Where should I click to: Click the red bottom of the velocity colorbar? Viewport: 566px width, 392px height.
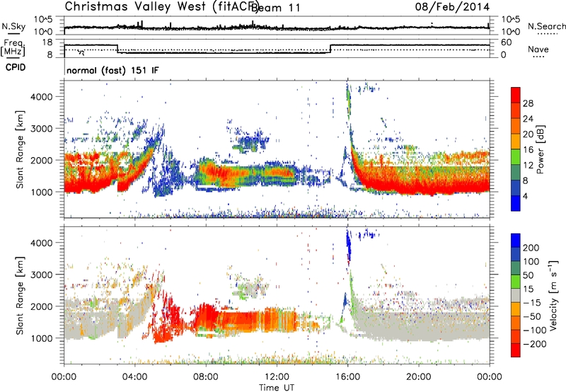[516, 350]
